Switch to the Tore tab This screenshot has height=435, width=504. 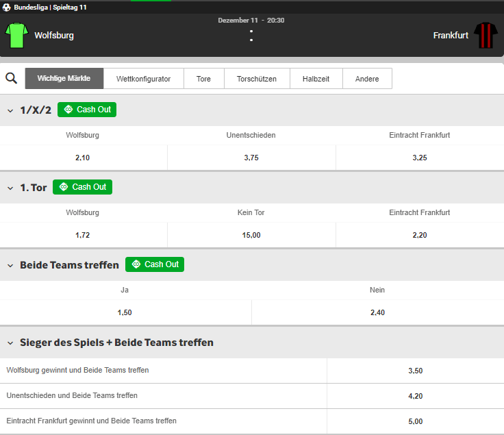[x=204, y=79]
